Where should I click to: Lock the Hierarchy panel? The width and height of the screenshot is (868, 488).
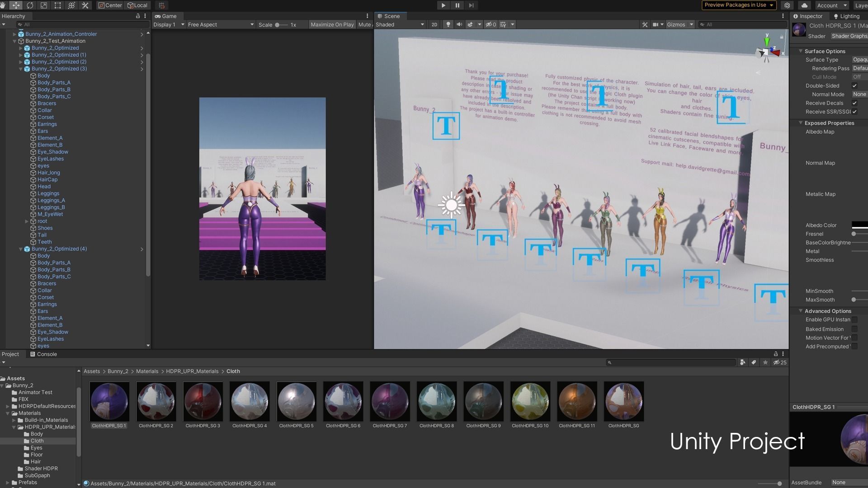point(138,16)
